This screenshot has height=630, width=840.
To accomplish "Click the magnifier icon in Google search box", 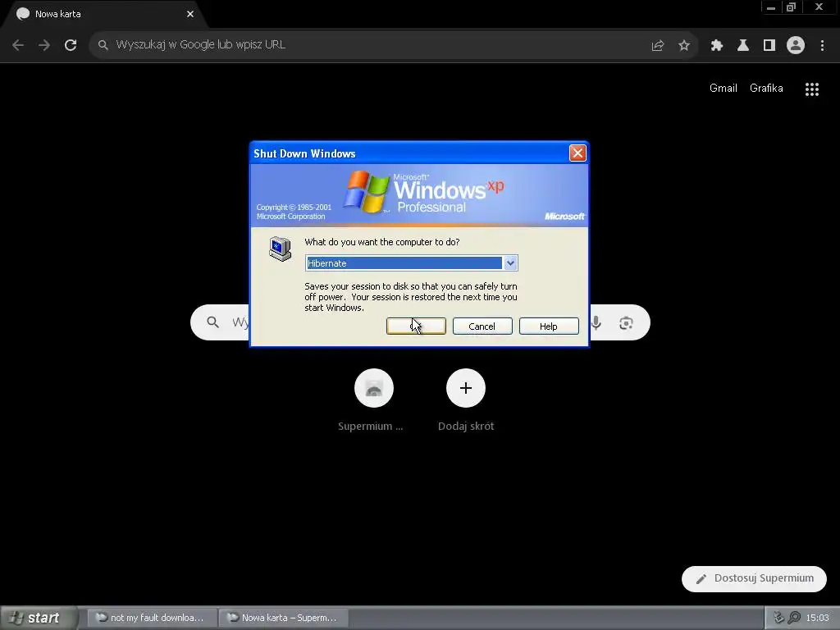I will pos(212,322).
